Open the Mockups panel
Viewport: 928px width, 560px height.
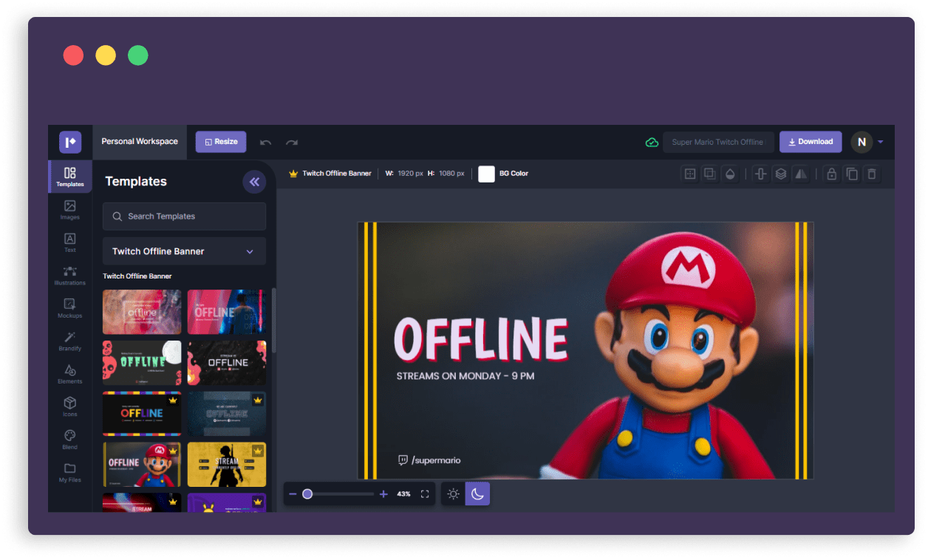click(69, 308)
